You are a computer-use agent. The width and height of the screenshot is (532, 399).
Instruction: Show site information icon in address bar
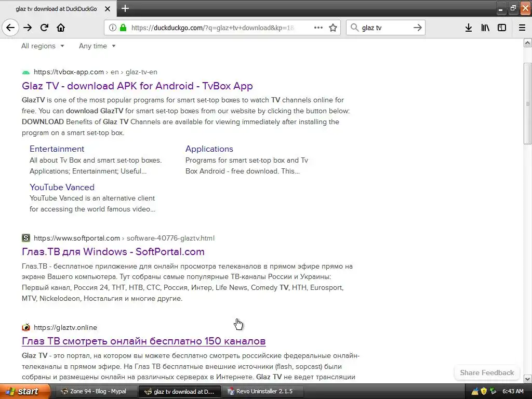[113, 28]
